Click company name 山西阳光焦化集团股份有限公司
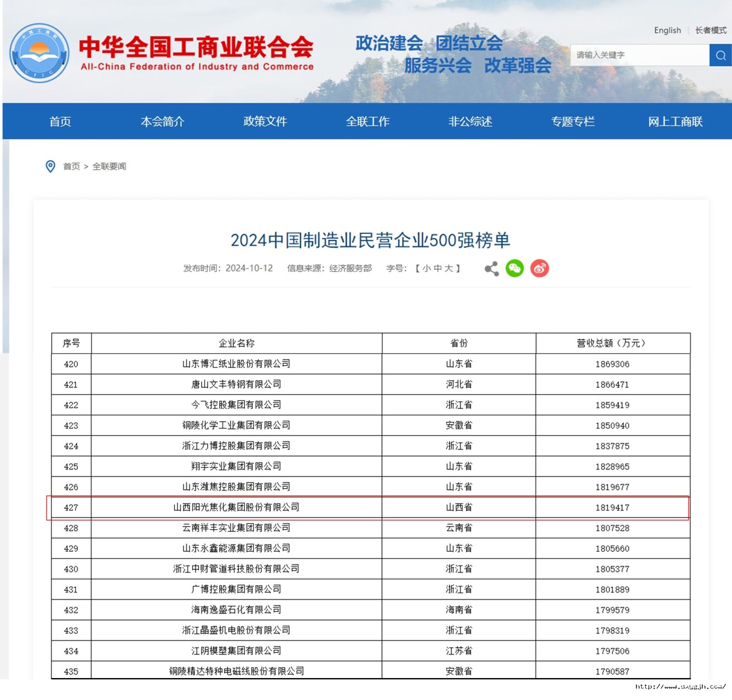732x700 pixels. 236,508
